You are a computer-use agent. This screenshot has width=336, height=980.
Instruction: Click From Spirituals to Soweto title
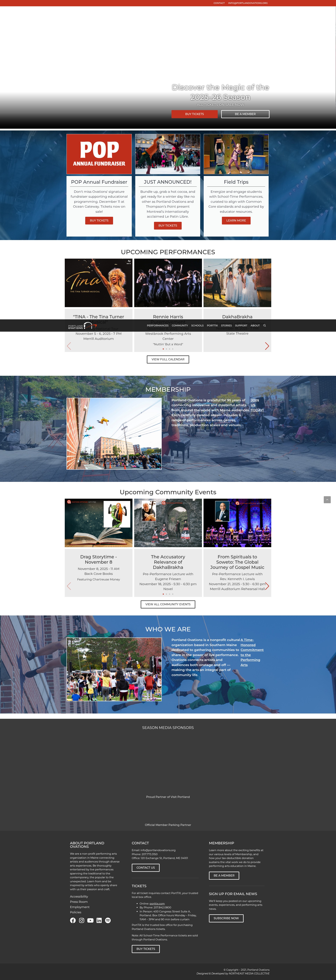[237, 562]
